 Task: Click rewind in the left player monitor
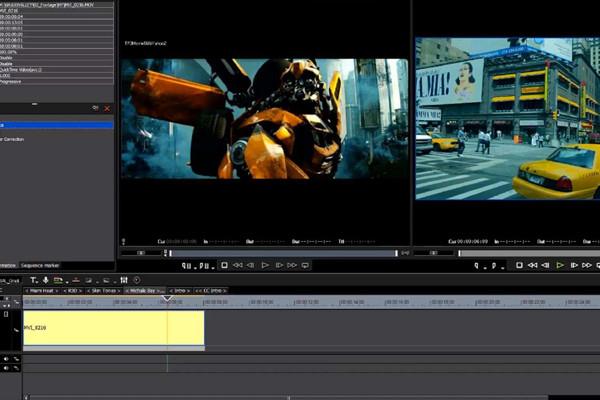tap(238, 265)
